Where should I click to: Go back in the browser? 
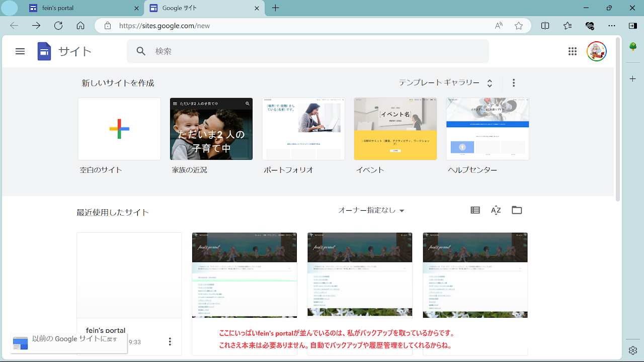tap(14, 26)
